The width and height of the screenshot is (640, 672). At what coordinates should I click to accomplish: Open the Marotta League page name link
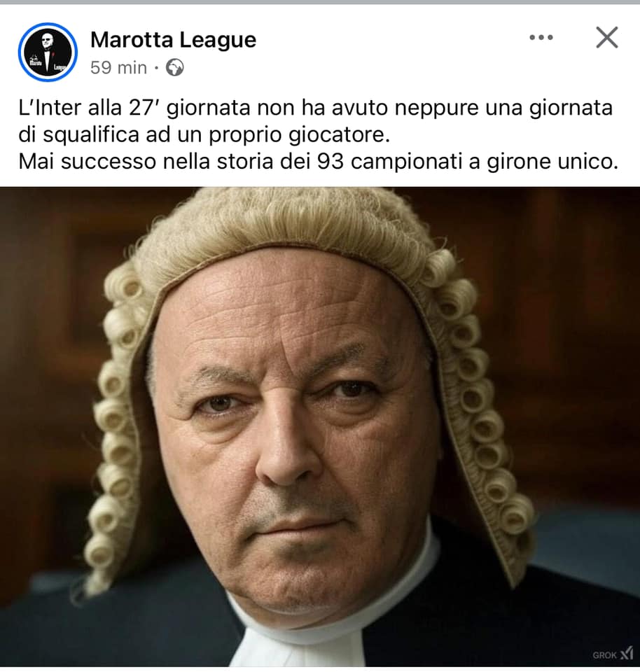173,40
